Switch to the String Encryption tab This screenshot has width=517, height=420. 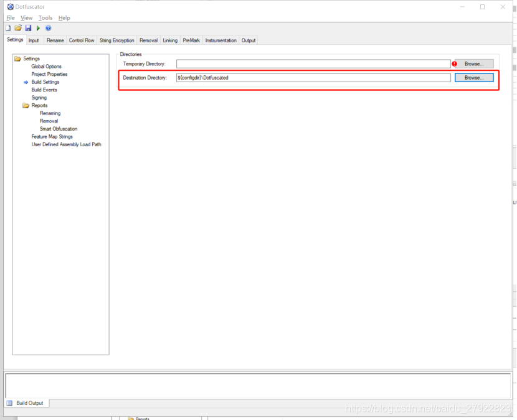tap(116, 40)
